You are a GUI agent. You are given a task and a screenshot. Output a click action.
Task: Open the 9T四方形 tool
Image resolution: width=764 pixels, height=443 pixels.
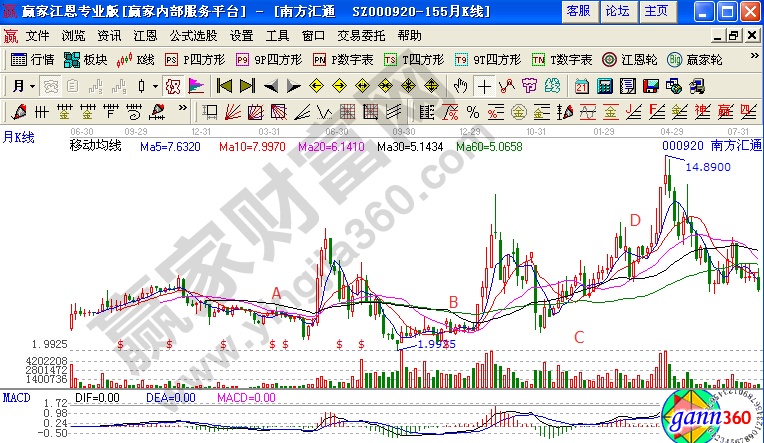(488, 60)
